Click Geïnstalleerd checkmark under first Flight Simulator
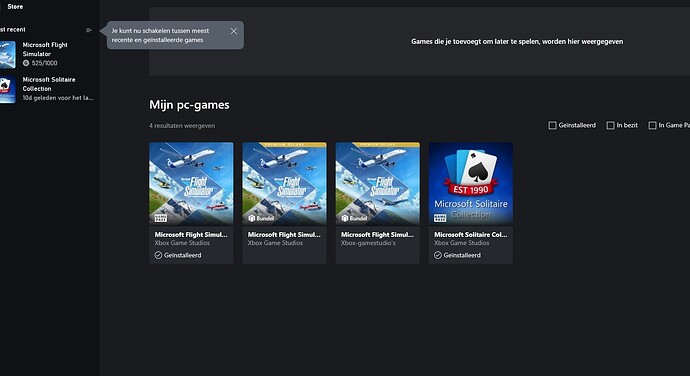Screen dimensions: 690x376 pyautogui.click(x=158, y=255)
